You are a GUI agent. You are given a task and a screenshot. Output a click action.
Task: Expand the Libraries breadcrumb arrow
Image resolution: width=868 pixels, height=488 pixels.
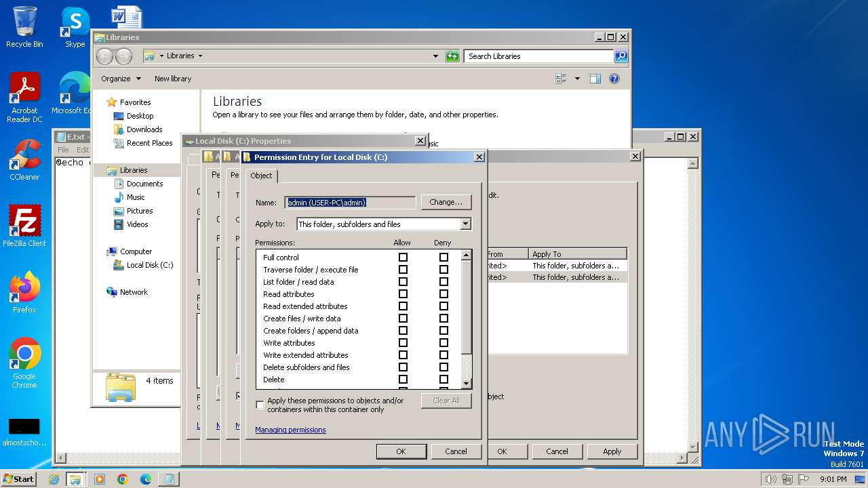(200, 56)
